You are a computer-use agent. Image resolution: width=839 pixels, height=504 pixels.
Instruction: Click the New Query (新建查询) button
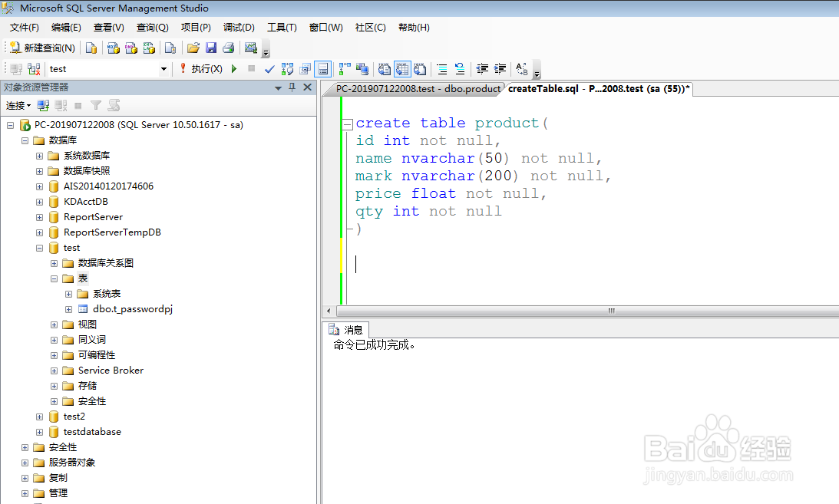(42, 48)
